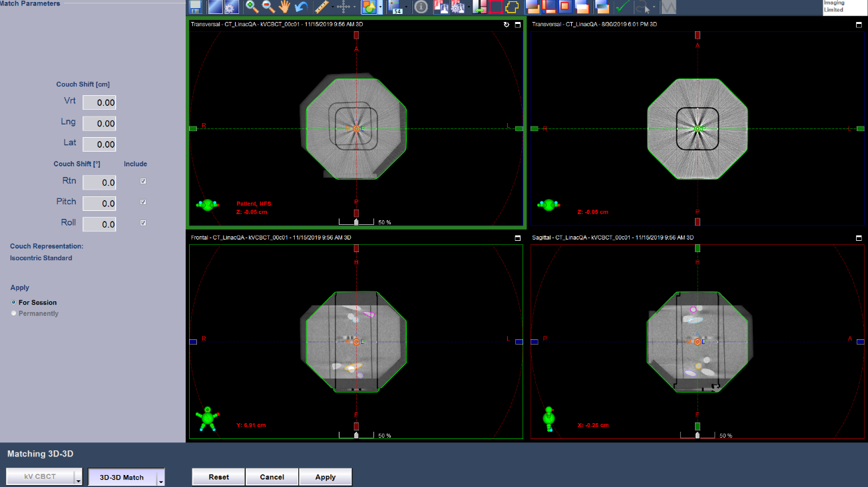Activate the pan hand tool
The image size is (868, 487).
click(285, 7)
